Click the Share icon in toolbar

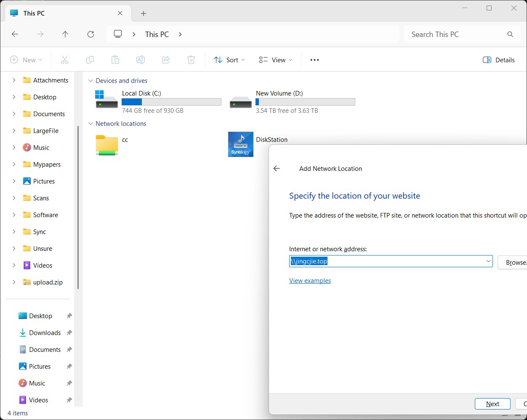[x=166, y=60]
